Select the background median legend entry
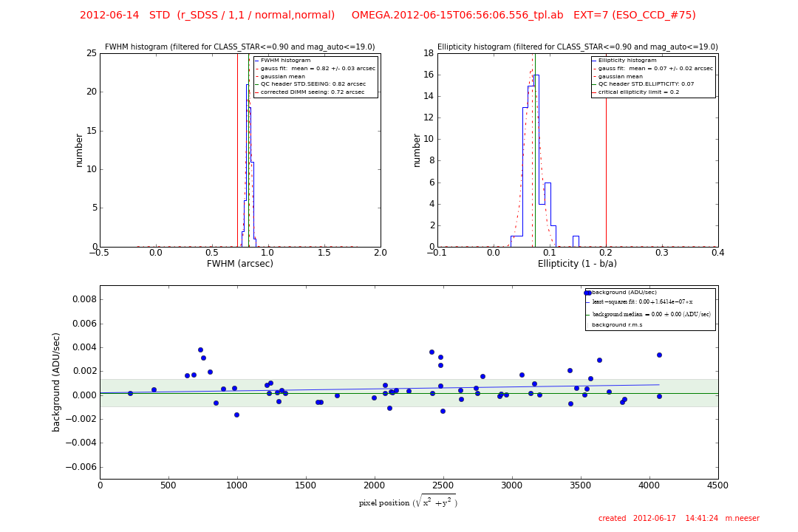Screen dimensions: 798x532 651,314
